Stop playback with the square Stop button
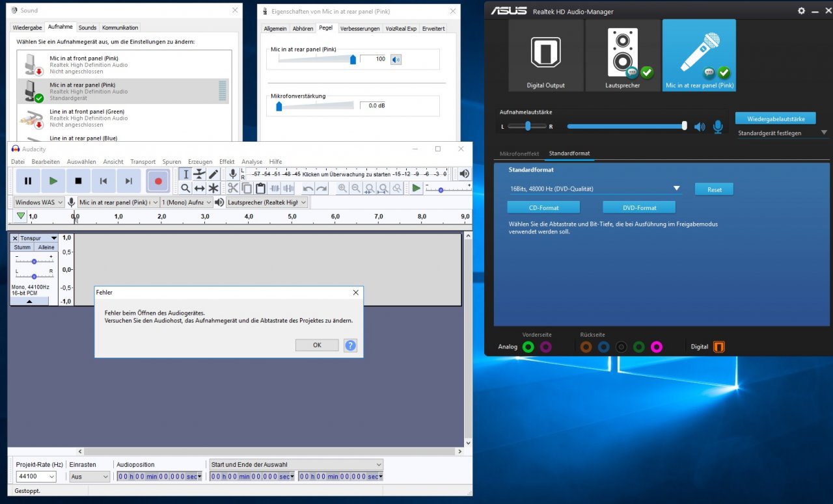Screen dimensions: 833x504 point(79,181)
